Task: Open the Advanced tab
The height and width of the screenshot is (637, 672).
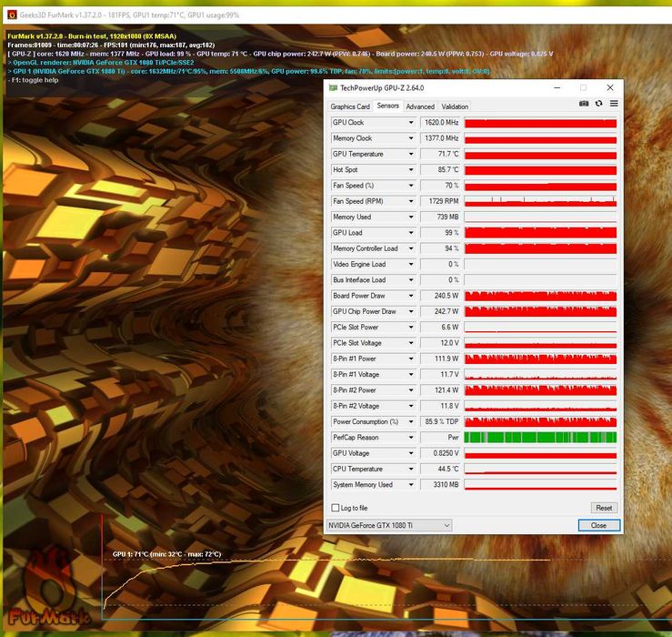Action: 420,106
